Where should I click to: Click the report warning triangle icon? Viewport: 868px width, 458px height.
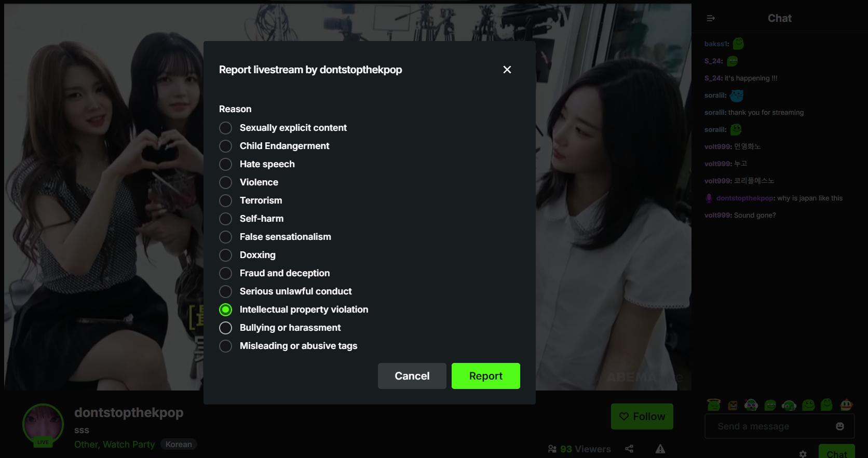click(660, 449)
